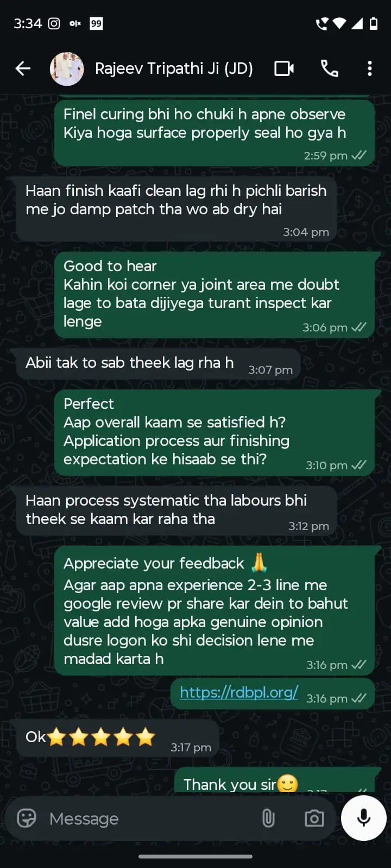Open Rajeev Tripathi's profile picture
The height and width of the screenshot is (868, 391).
pyautogui.click(x=67, y=68)
